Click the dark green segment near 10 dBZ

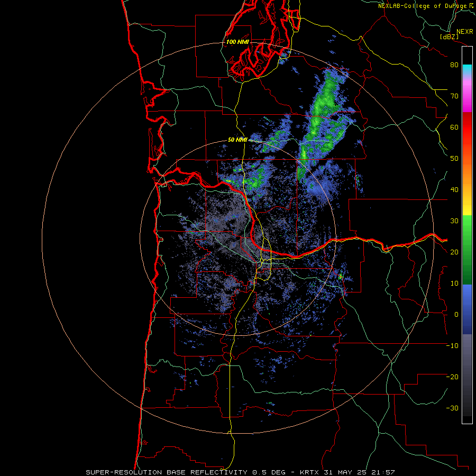(467, 276)
